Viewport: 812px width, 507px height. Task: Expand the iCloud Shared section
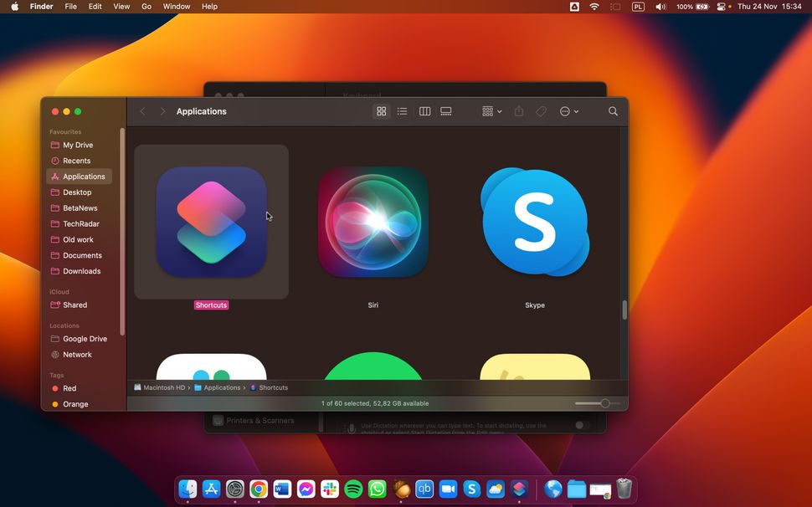tap(73, 305)
